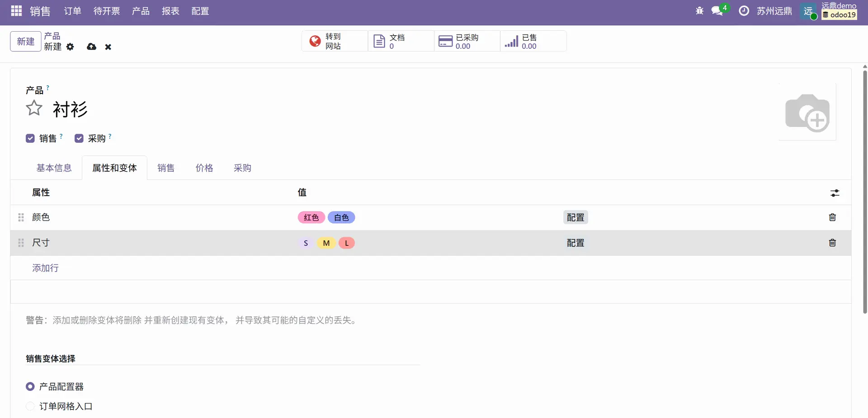This screenshot has height=418, width=868.
Task: Open the messages conversation icon
Action: (717, 11)
